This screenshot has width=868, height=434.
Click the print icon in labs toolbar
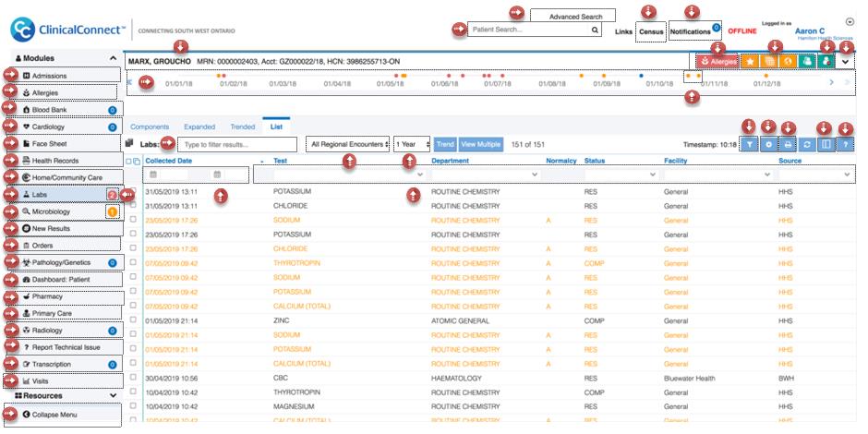click(788, 144)
